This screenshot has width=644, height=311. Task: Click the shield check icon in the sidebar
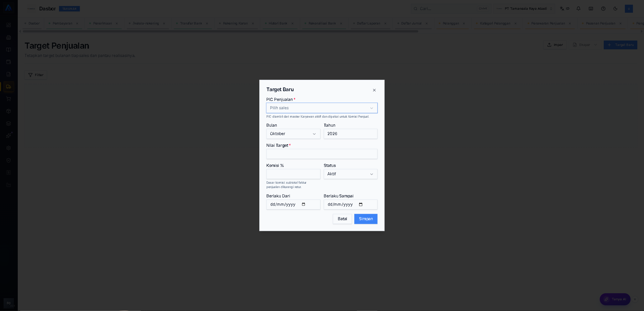coord(9,160)
